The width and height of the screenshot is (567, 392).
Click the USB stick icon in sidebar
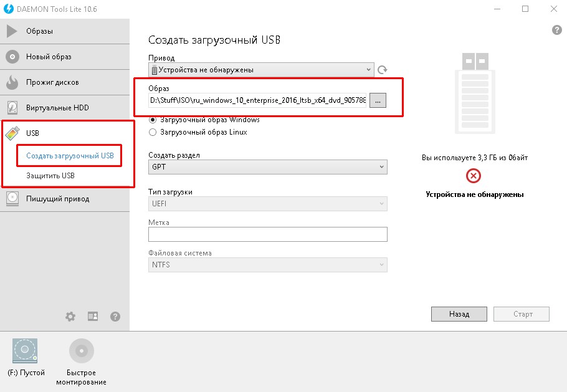tap(12, 133)
